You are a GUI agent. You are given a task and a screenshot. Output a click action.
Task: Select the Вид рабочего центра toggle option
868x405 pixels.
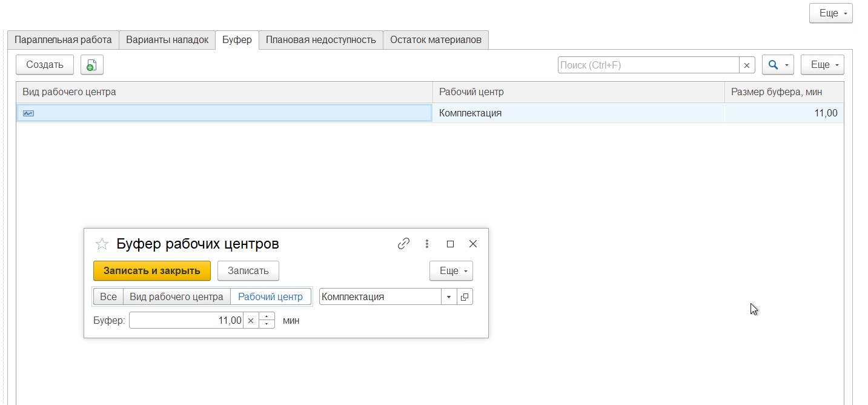click(177, 296)
